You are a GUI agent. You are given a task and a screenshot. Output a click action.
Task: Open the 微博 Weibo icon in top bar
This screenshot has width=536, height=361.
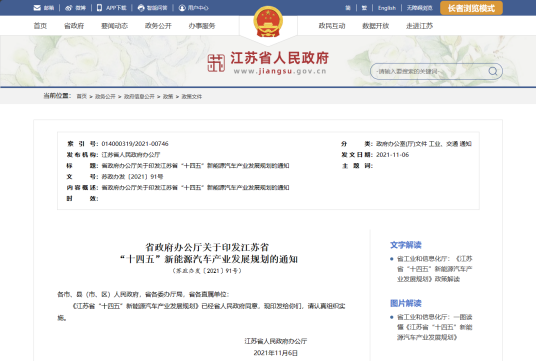[x=69, y=8]
